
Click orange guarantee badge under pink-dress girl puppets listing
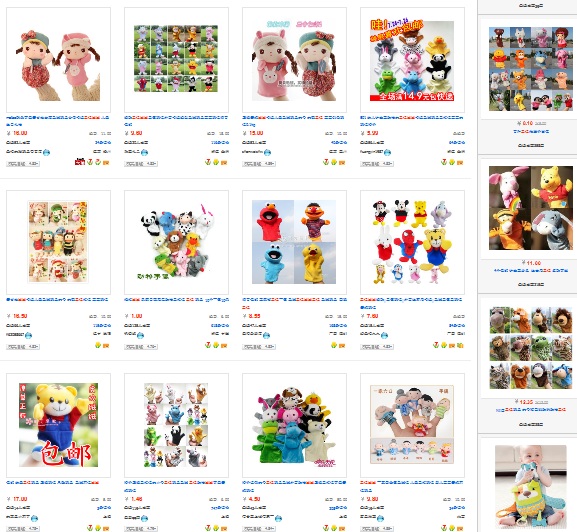pyautogui.click(x=342, y=162)
